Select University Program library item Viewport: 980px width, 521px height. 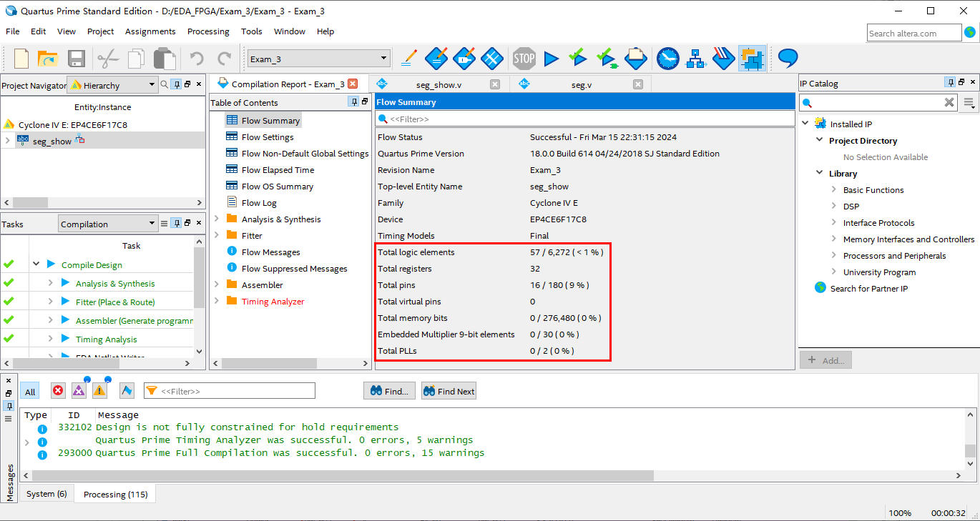click(x=880, y=272)
